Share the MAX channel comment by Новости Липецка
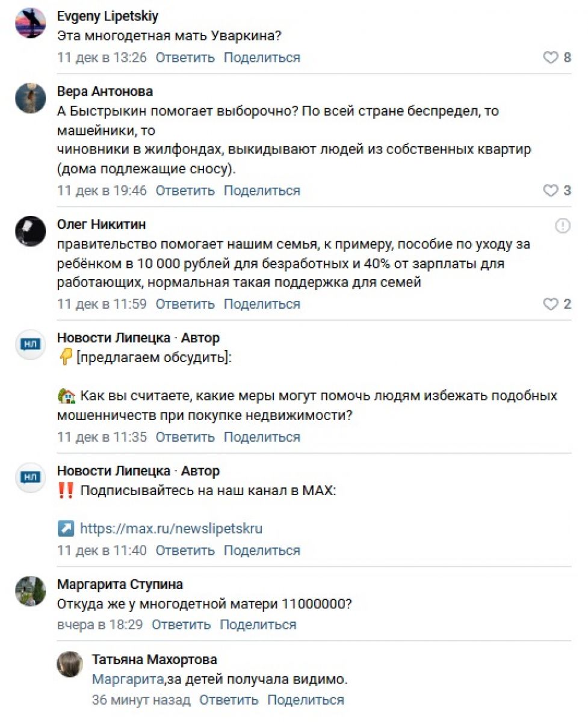 coord(262,551)
